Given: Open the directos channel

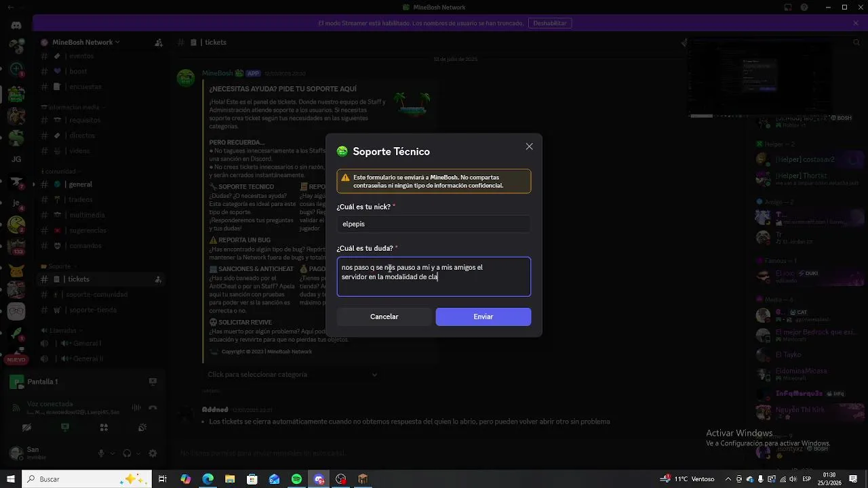Looking at the screenshot, I should [102, 136].
